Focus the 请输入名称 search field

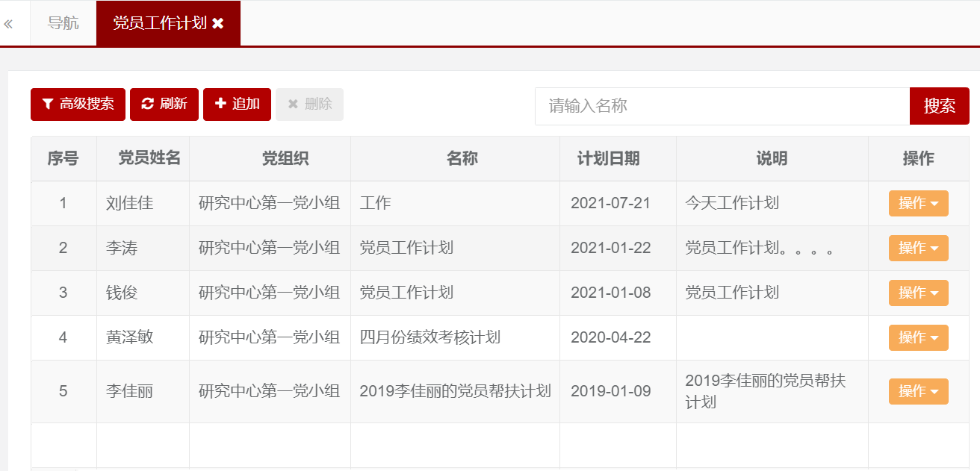pos(722,106)
